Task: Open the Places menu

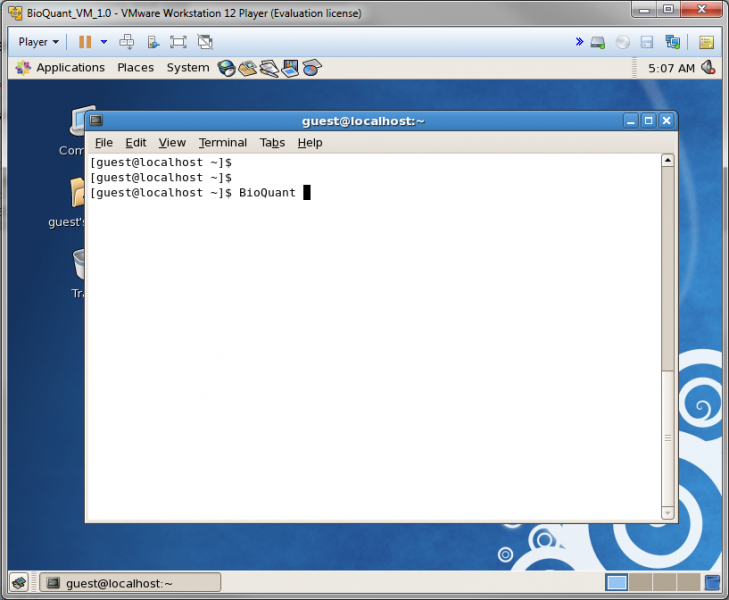Action: coord(135,68)
